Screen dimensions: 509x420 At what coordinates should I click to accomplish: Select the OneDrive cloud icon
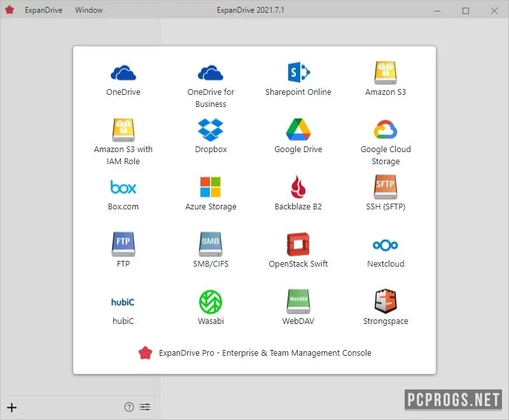click(x=123, y=73)
